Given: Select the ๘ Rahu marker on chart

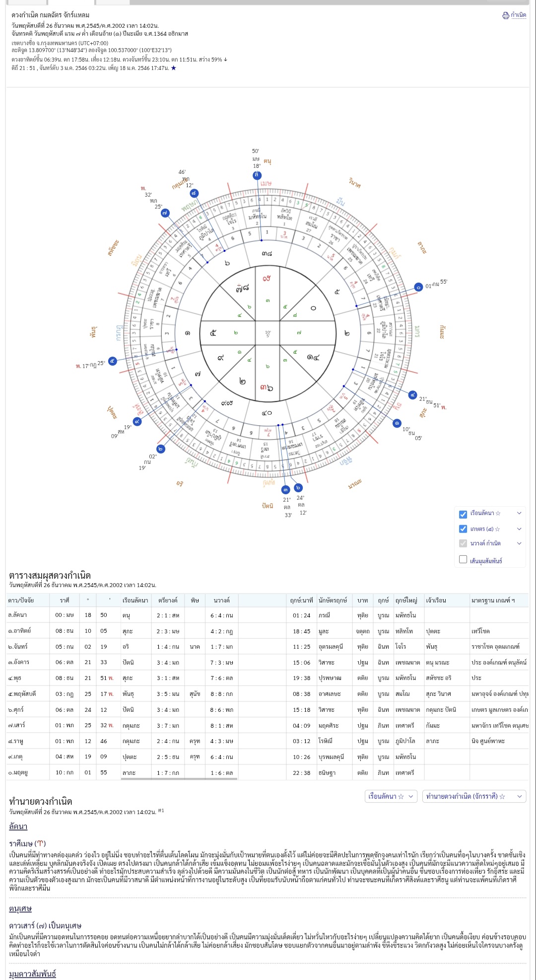Looking at the screenshot, I should click(x=194, y=193).
